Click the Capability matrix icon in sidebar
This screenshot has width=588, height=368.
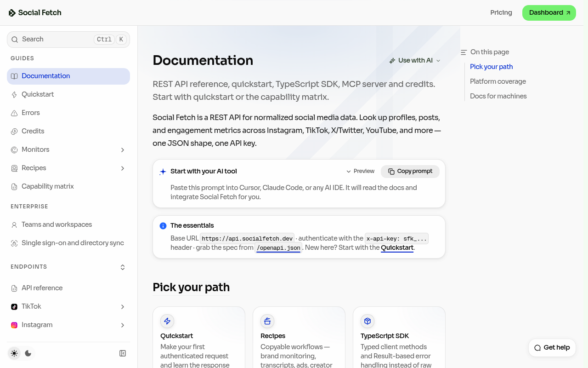(x=14, y=187)
